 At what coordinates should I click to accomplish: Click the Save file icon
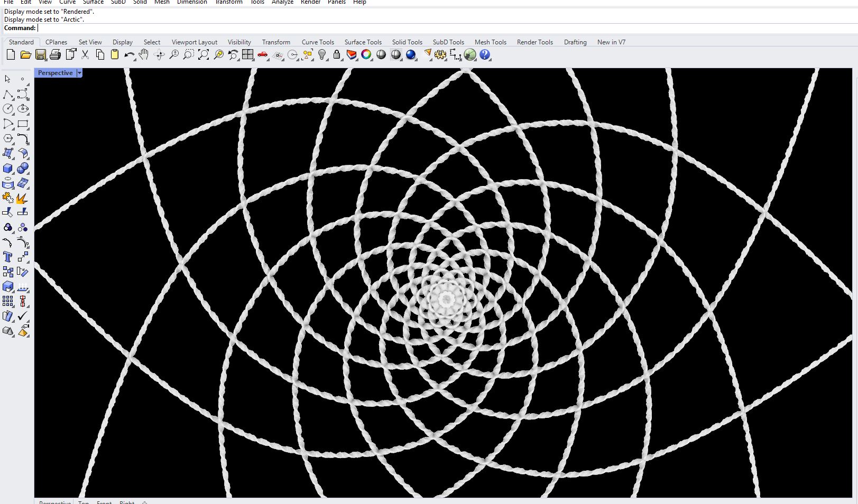40,55
